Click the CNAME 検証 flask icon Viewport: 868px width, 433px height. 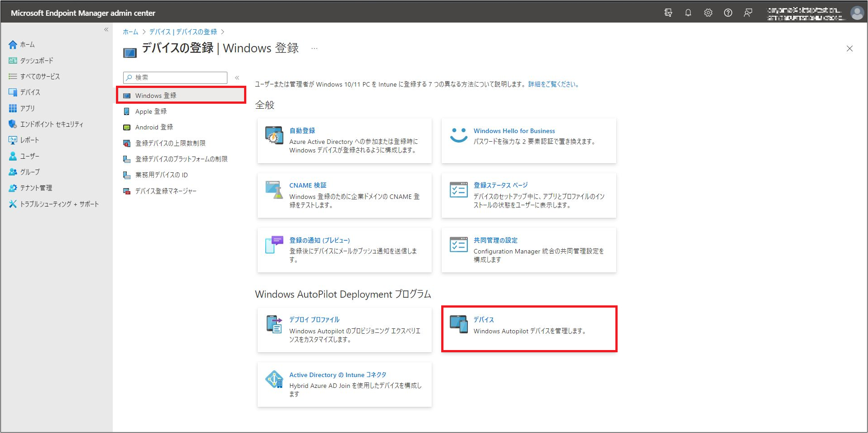(x=274, y=190)
